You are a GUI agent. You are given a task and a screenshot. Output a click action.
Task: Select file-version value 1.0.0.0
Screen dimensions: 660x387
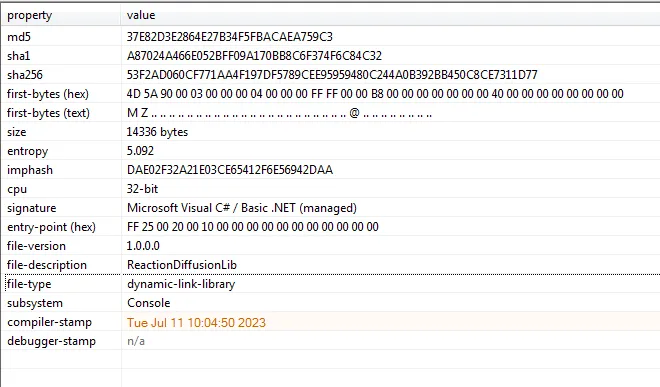point(143,246)
